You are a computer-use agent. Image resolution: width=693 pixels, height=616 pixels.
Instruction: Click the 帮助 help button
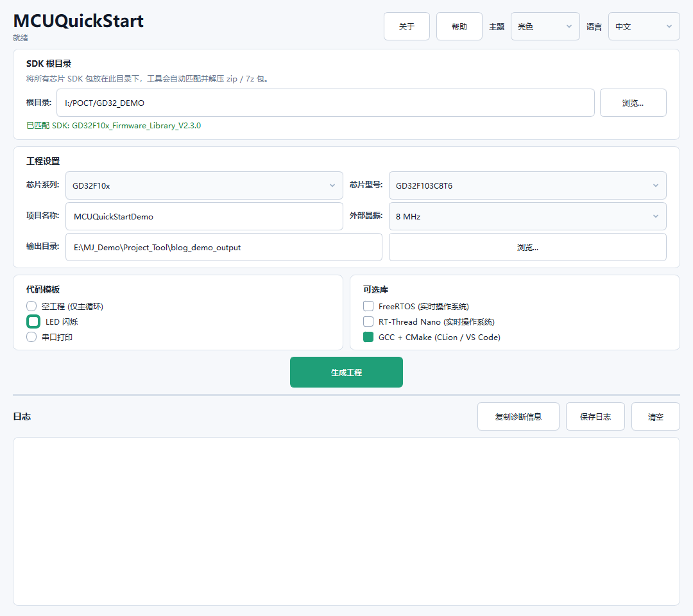(459, 26)
